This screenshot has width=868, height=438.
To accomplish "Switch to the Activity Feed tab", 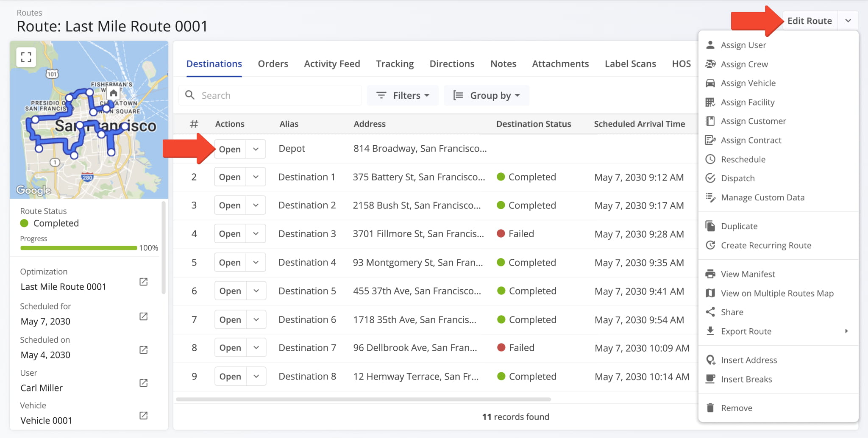I will tap(332, 64).
